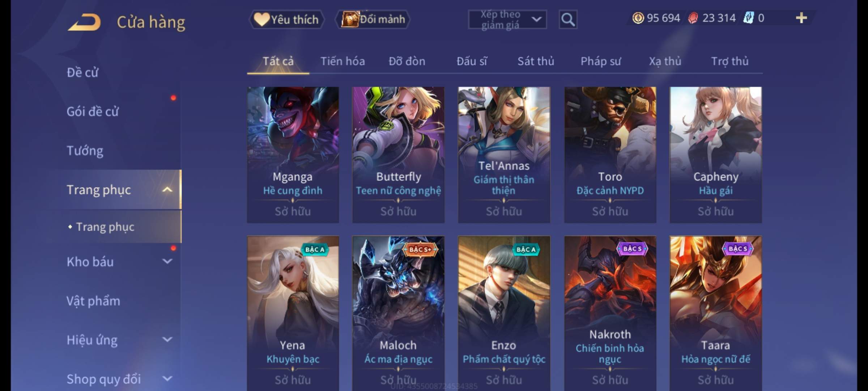The image size is (868, 391).
Task: Open Đổi mảnh fragment exchange
Action: (373, 20)
